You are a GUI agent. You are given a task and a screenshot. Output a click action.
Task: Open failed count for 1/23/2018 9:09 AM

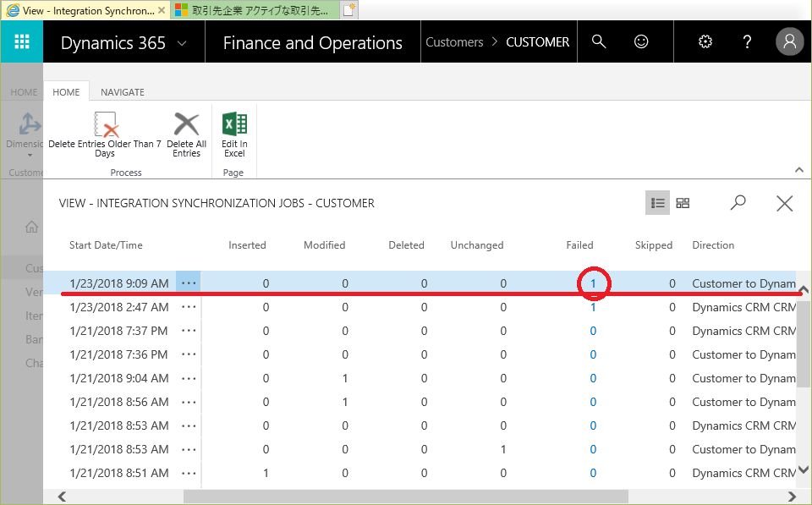point(593,283)
